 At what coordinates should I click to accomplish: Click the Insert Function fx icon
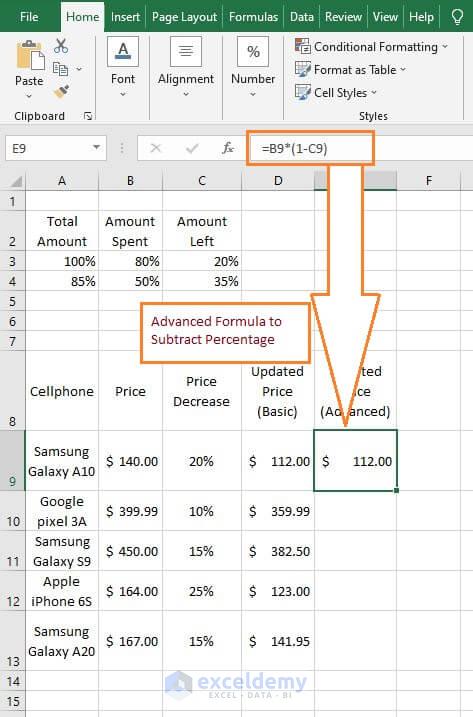[x=227, y=148]
